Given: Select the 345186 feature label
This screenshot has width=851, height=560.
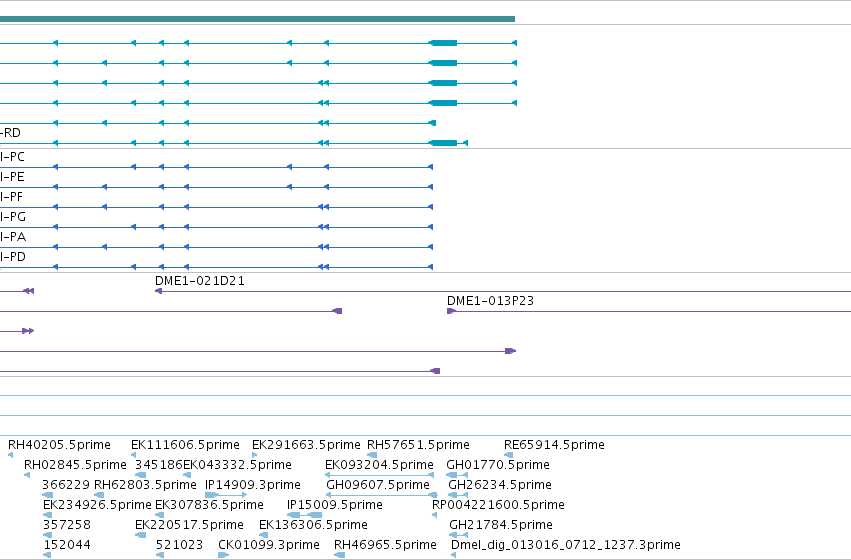Looking at the screenshot, I should (x=158, y=465).
